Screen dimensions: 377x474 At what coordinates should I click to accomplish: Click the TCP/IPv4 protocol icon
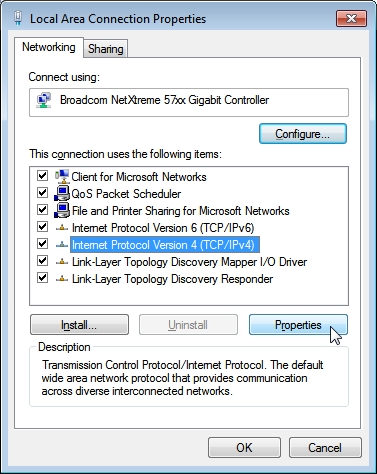point(62,245)
